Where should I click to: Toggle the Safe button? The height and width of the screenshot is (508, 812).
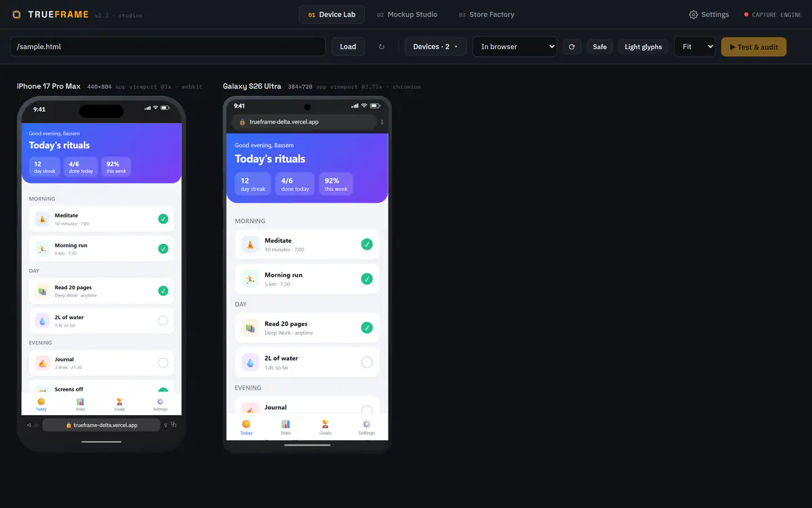(600, 47)
